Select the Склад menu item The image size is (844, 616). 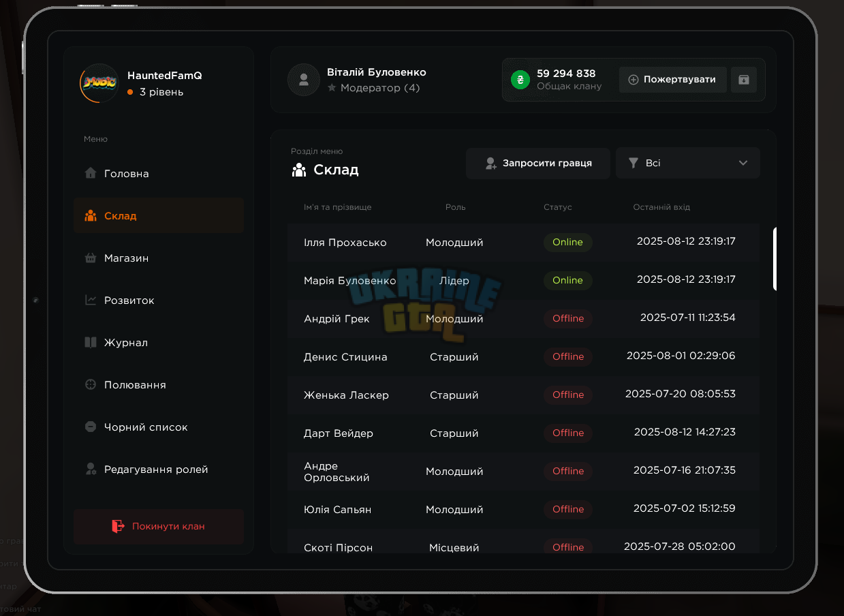point(159,215)
